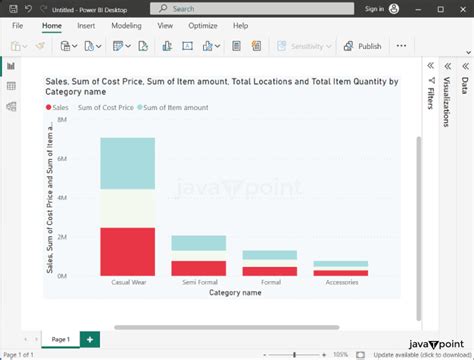Open the data sources dropdown arrow
This screenshot has height=360, width=474.
click(99, 46)
